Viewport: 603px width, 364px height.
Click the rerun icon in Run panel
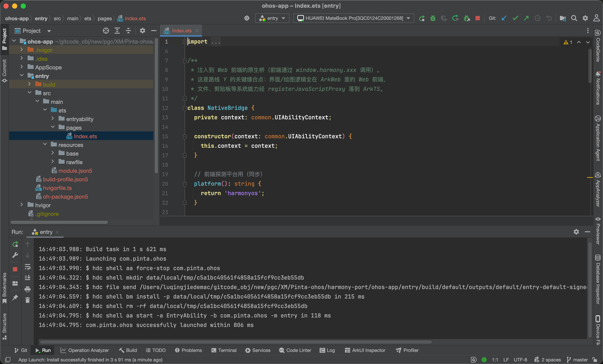(15, 244)
